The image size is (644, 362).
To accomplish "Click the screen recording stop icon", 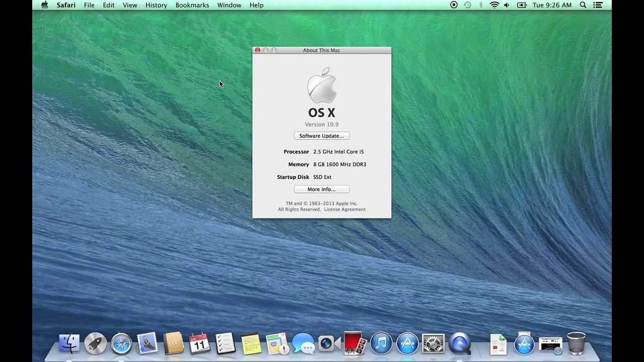I will click(x=454, y=5).
